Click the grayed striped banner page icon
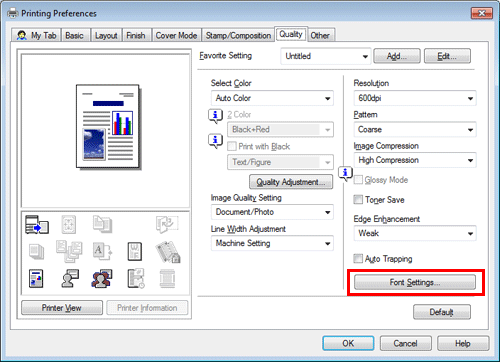500x362 pixels. 167,279
